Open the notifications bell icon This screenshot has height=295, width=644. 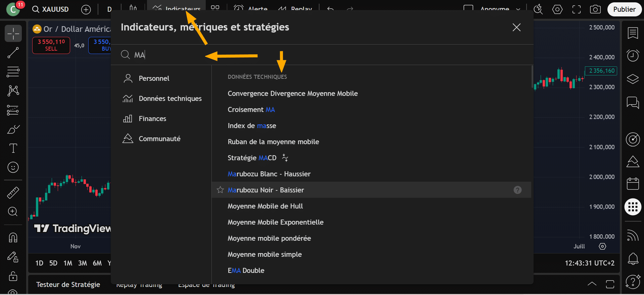tap(633, 258)
